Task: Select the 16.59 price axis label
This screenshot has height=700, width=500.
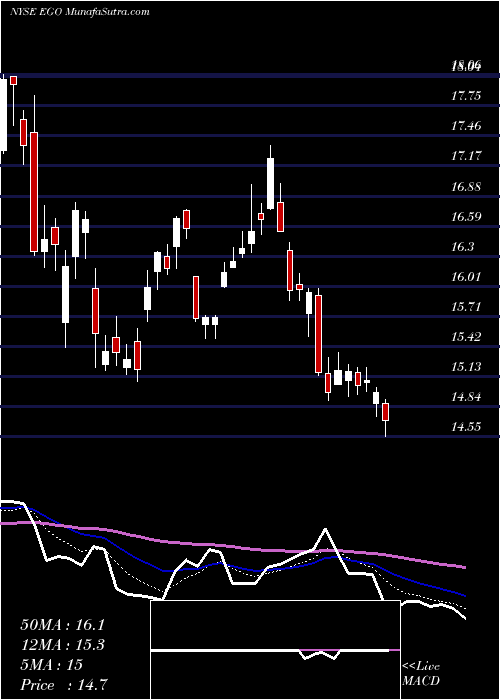Action: click(x=466, y=217)
